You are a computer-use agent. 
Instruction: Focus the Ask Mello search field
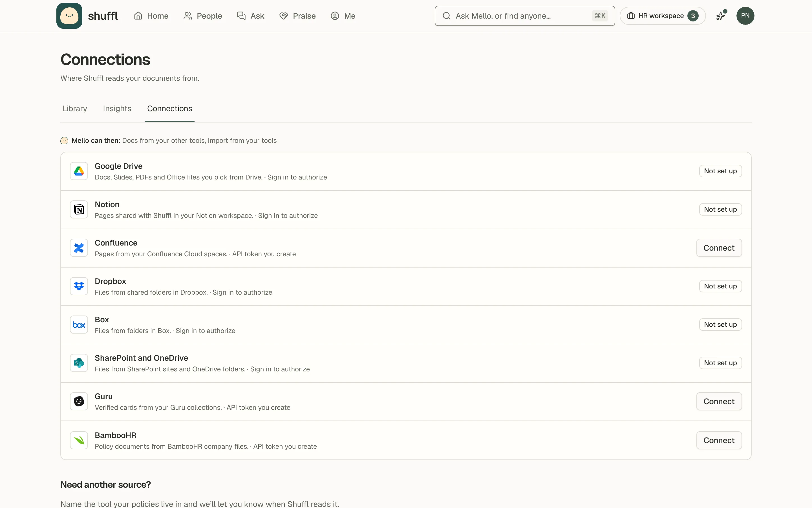point(524,16)
